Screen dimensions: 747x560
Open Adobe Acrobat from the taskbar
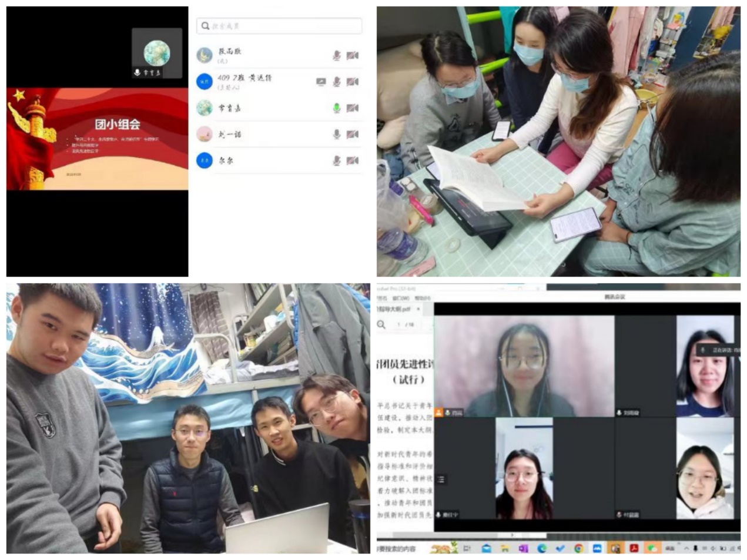(634, 548)
